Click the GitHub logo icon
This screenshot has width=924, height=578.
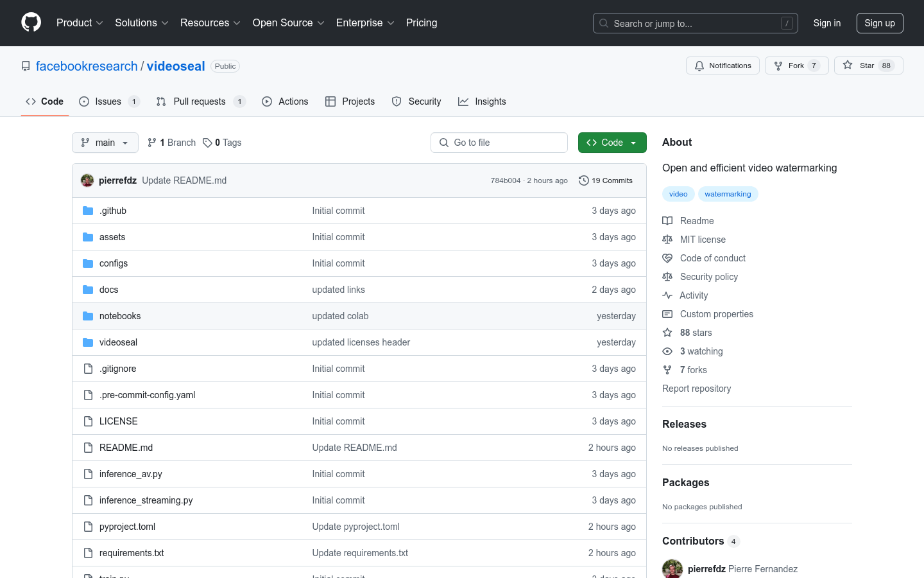[x=31, y=22]
